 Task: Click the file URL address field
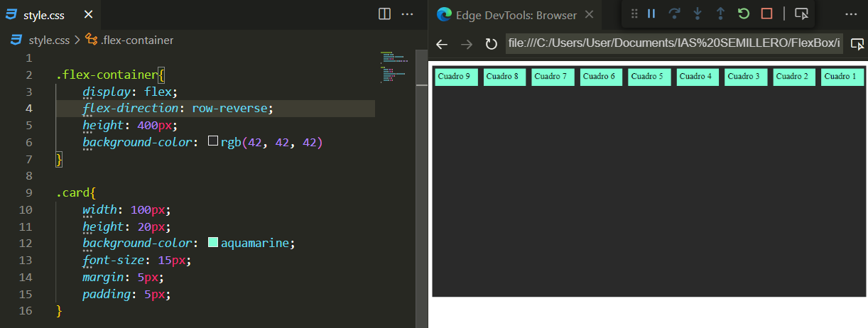pyautogui.click(x=673, y=44)
